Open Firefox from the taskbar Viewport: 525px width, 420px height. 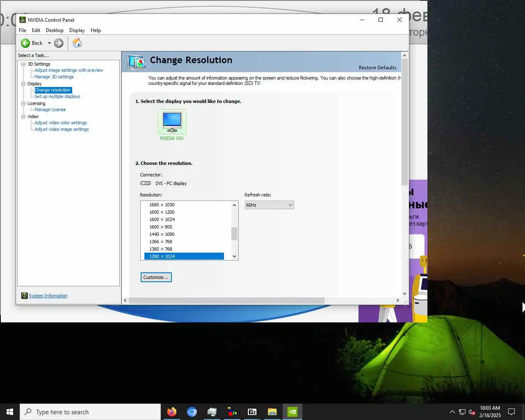click(172, 412)
